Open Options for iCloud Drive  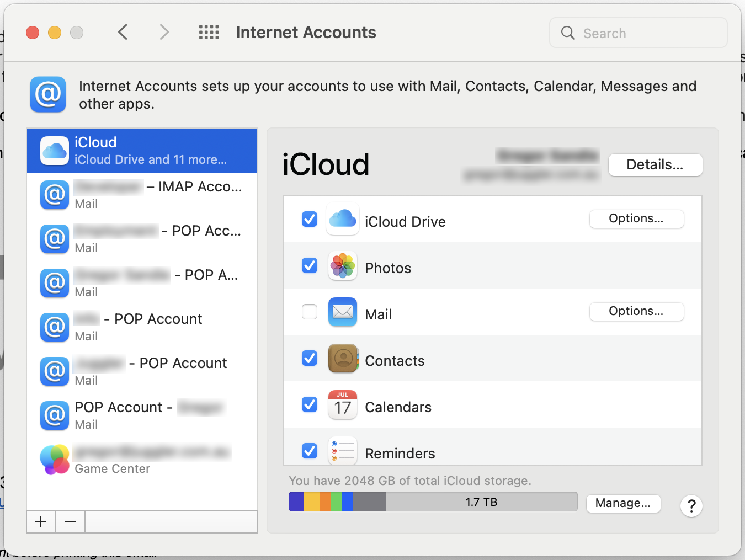coord(636,218)
